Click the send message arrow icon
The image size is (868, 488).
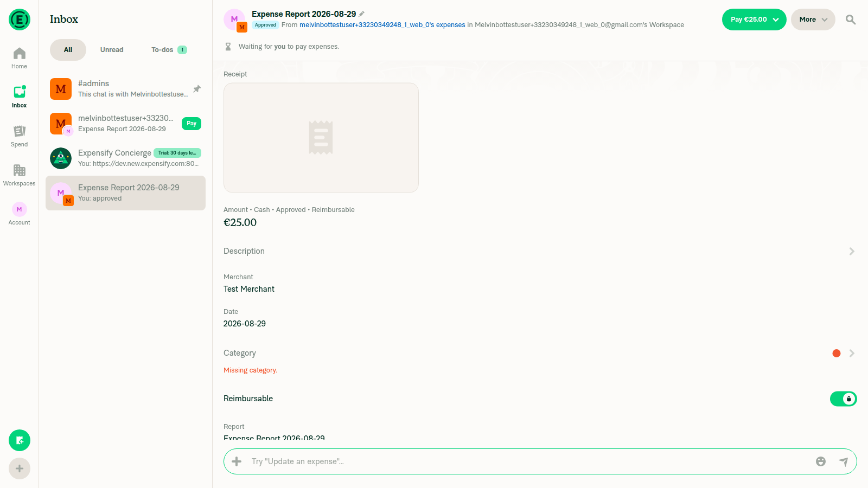point(844,461)
